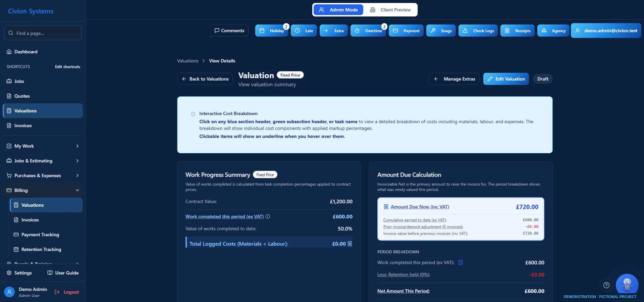Open the Agency button
The width and height of the screenshot is (644, 302).
[553, 31]
